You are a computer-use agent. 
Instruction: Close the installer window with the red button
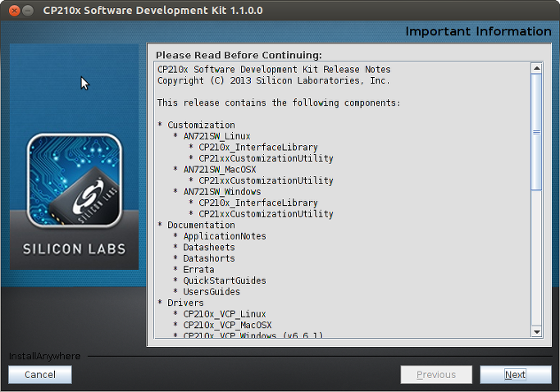(14, 11)
